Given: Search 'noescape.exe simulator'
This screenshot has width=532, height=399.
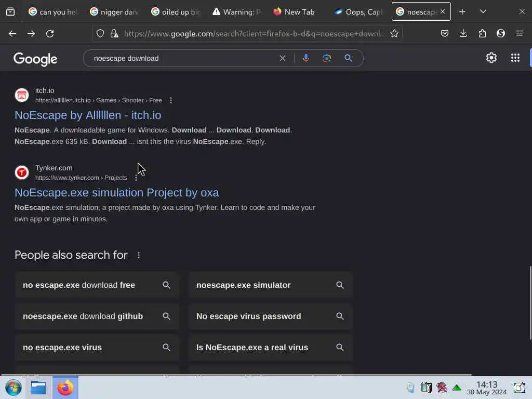Looking at the screenshot, I should tap(270, 285).
